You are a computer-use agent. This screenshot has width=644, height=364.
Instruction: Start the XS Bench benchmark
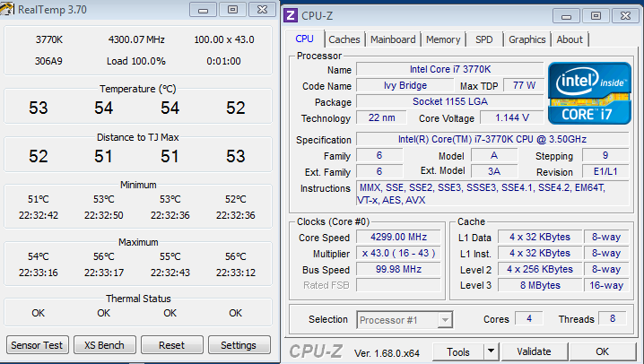point(104,345)
